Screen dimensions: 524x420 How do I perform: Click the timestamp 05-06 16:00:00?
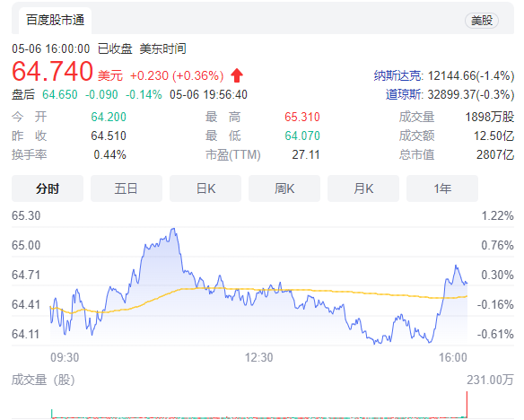coord(51,48)
